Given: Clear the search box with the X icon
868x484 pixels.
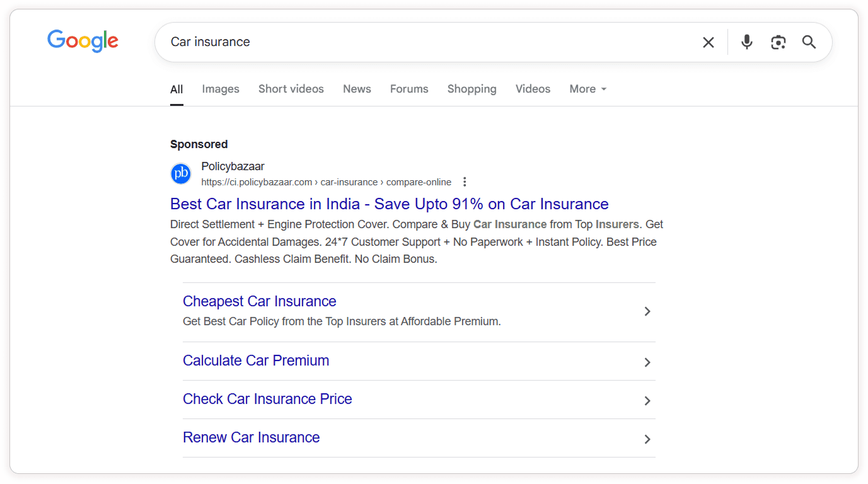Looking at the screenshot, I should point(709,42).
